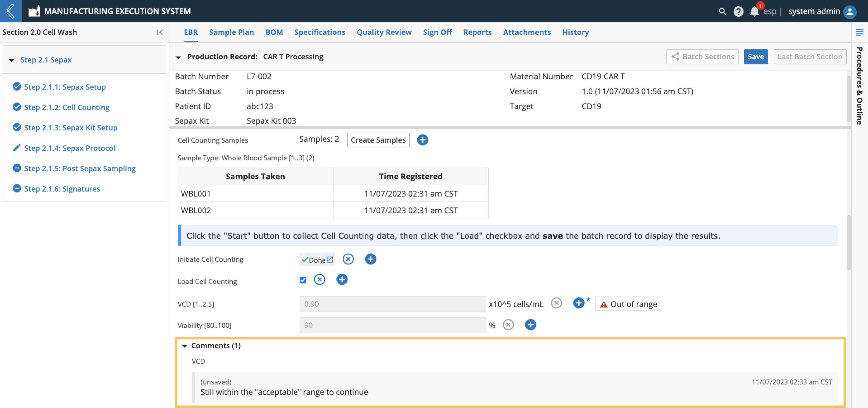Go to the Specifications tab
This screenshot has height=408, width=868.
pyautogui.click(x=320, y=32)
